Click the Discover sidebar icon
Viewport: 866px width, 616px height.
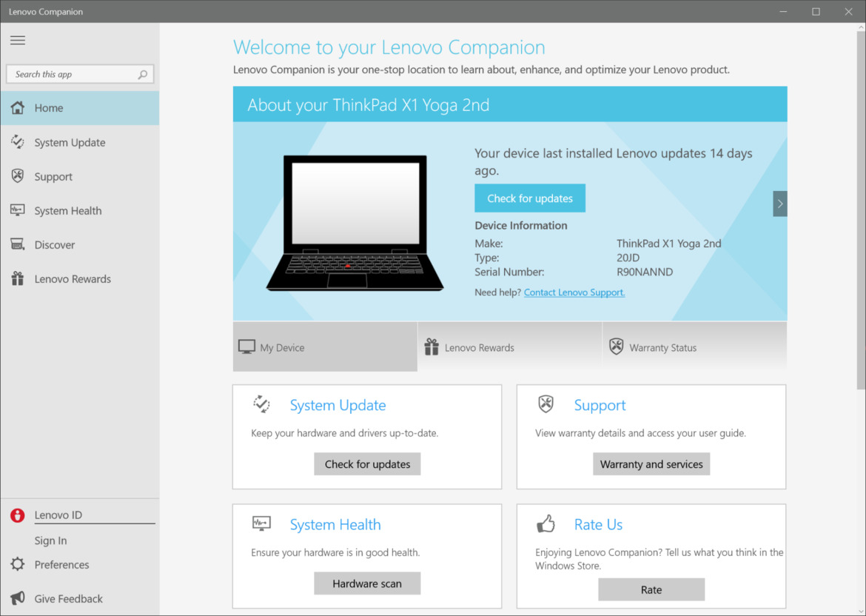point(18,245)
